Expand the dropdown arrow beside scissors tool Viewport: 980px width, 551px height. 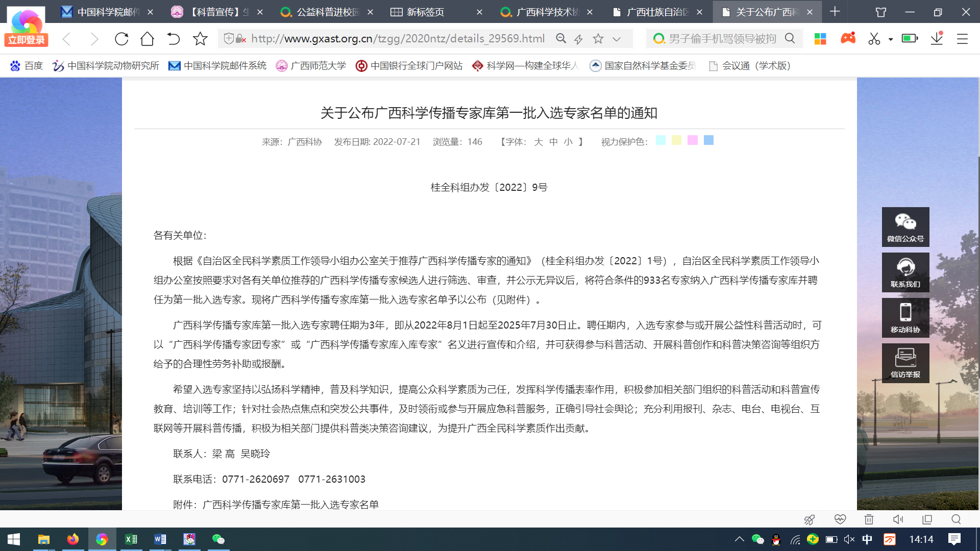891,39
